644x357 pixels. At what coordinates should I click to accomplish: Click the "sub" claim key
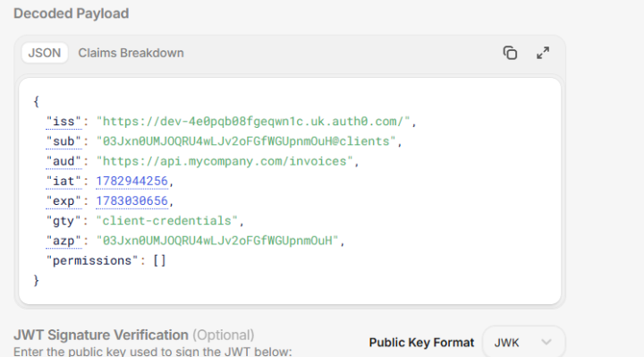(64, 141)
